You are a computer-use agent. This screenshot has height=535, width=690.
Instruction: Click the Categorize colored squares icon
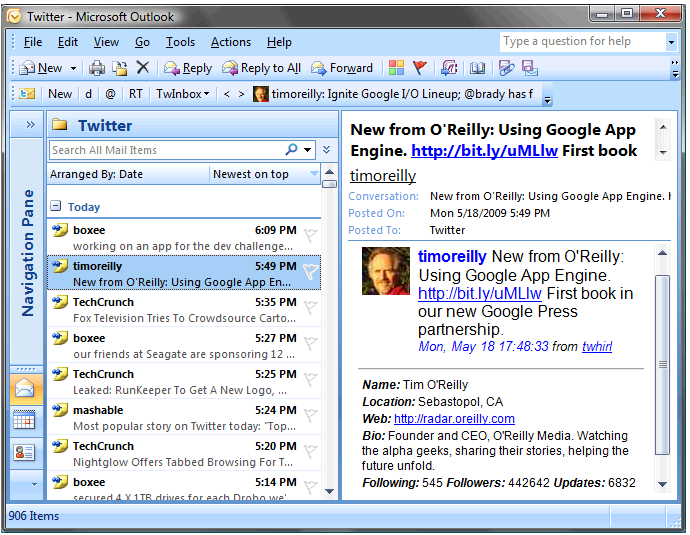[397, 68]
